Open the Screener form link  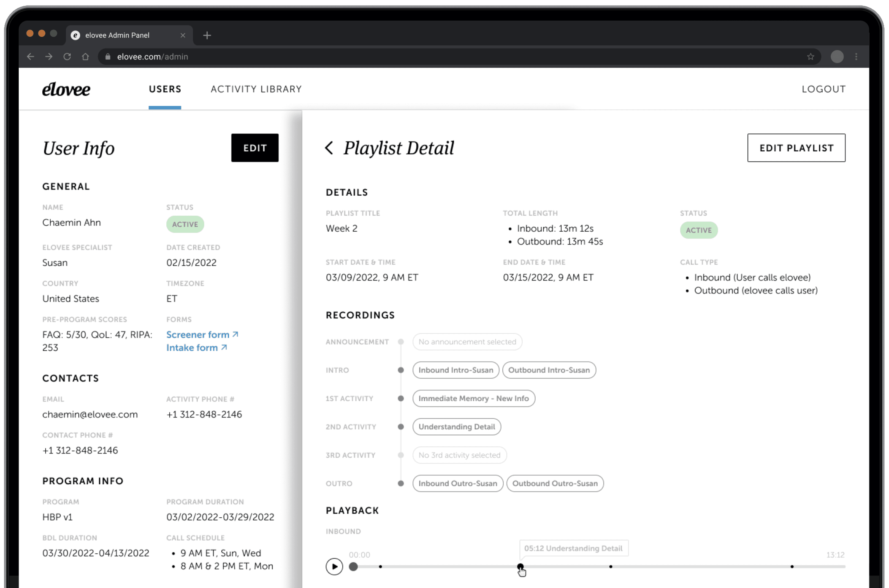pyautogui.click(x=203, y=334)
